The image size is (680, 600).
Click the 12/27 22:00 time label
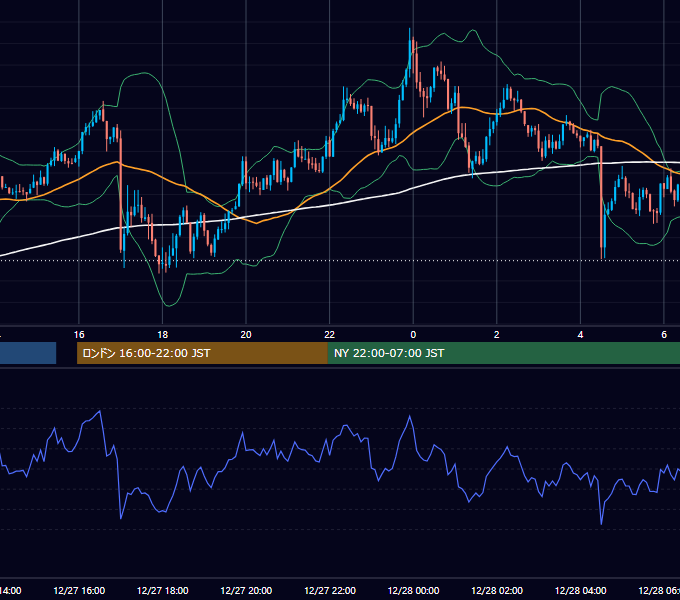(330, 590)
